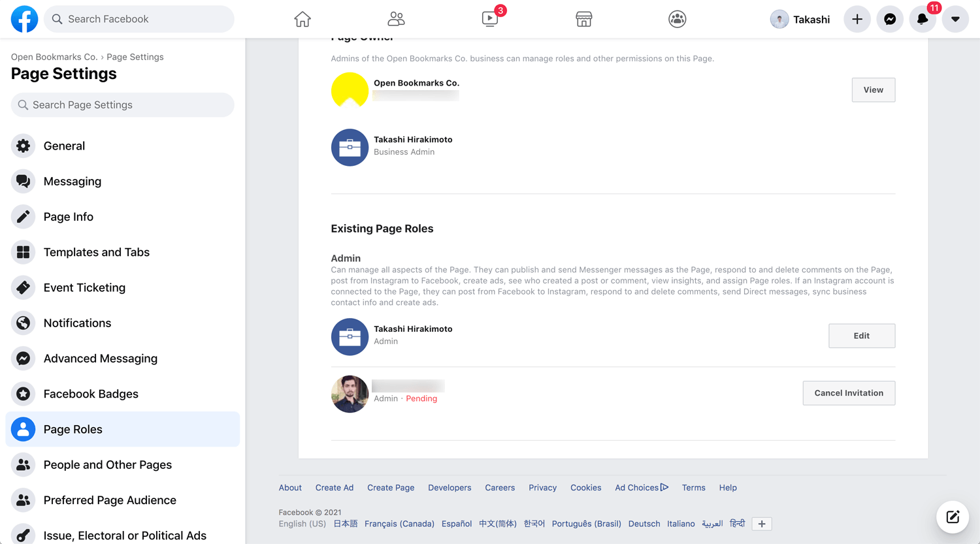Open Event Ticketing ticket icon

point(23,287)
